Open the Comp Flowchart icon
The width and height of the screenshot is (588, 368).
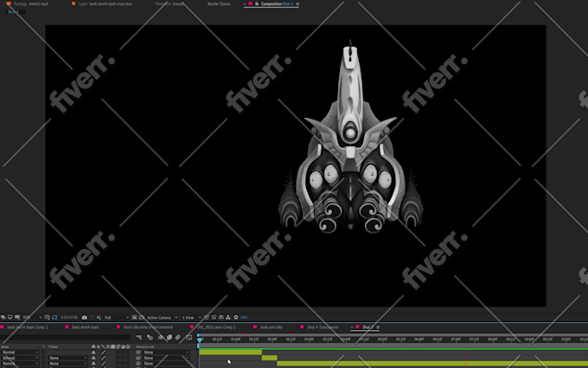228,317
